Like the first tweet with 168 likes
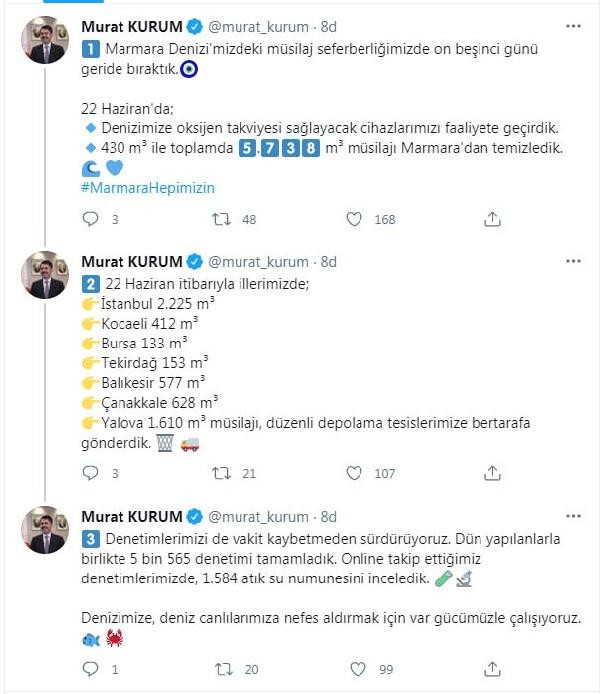This screenshot has height=694, width=600. (354, 219)
